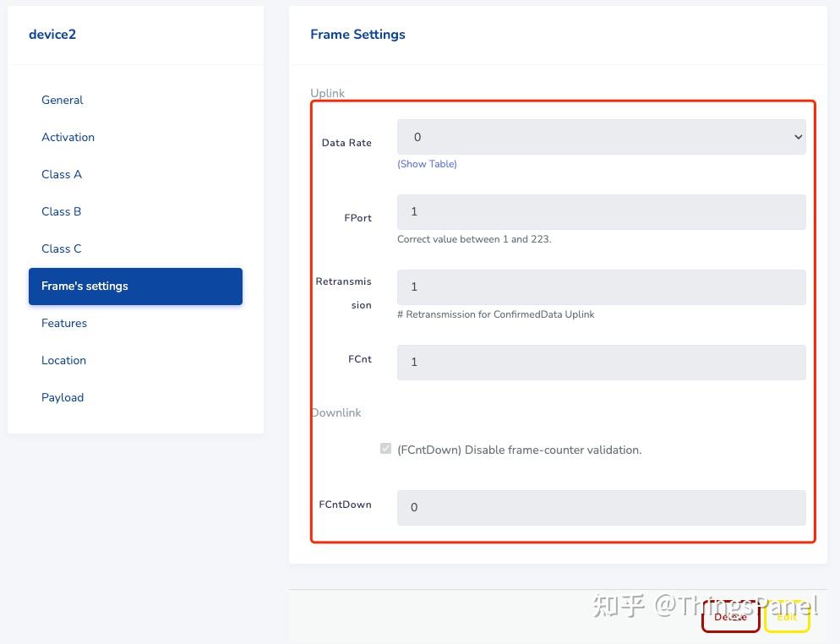The height and width of the screenshot is (644, 840).
Task: Toggle the disable frame-counter validation checkbox
Action: 385,449
